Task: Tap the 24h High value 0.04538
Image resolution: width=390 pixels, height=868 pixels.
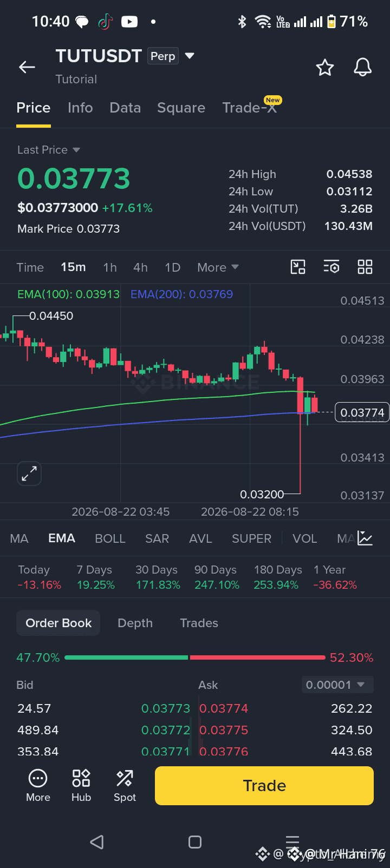Action: point(349,174)
